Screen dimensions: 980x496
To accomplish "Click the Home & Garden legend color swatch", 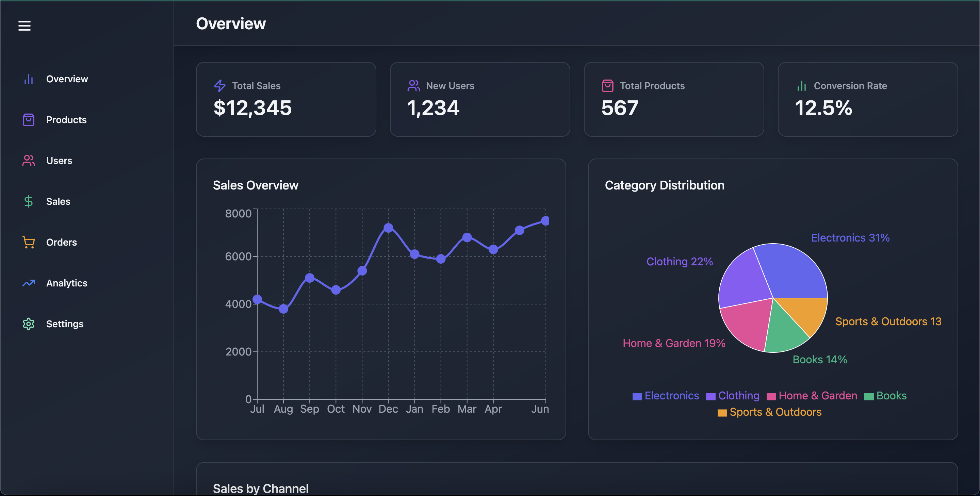I will point(771,396).
